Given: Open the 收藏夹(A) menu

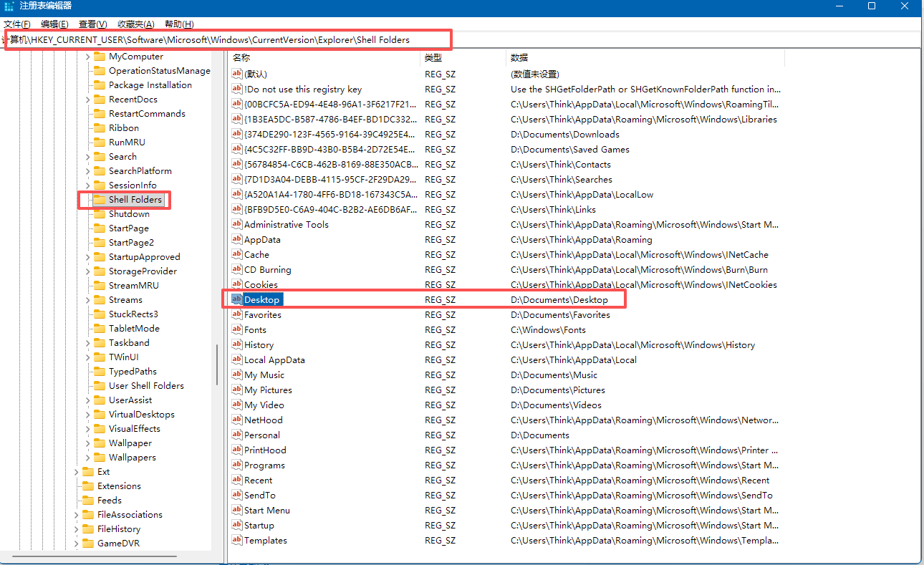Looking at the screenshot, I should 136,24.
